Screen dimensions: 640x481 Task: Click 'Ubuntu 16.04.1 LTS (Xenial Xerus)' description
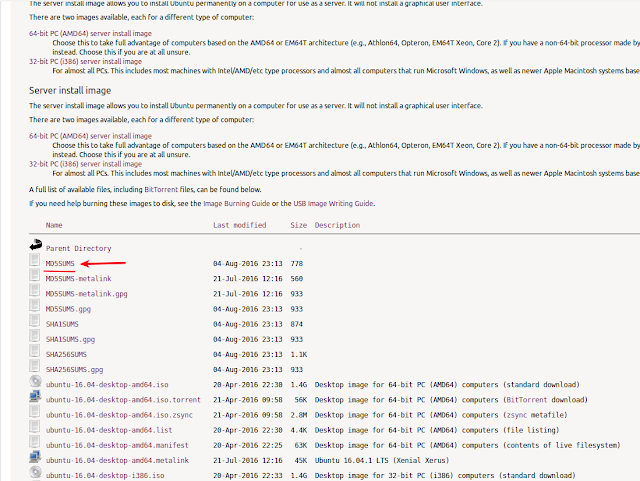click(x=382, y=460)
